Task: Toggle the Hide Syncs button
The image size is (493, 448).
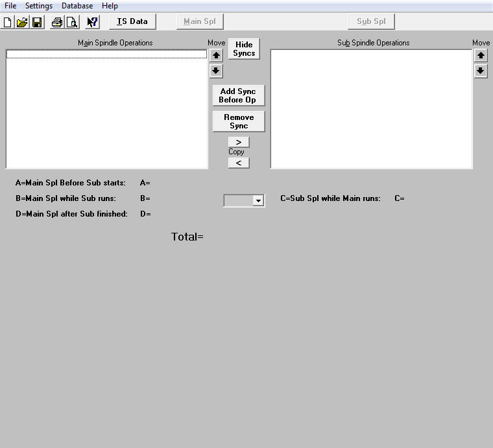Action: click(244, 49)
